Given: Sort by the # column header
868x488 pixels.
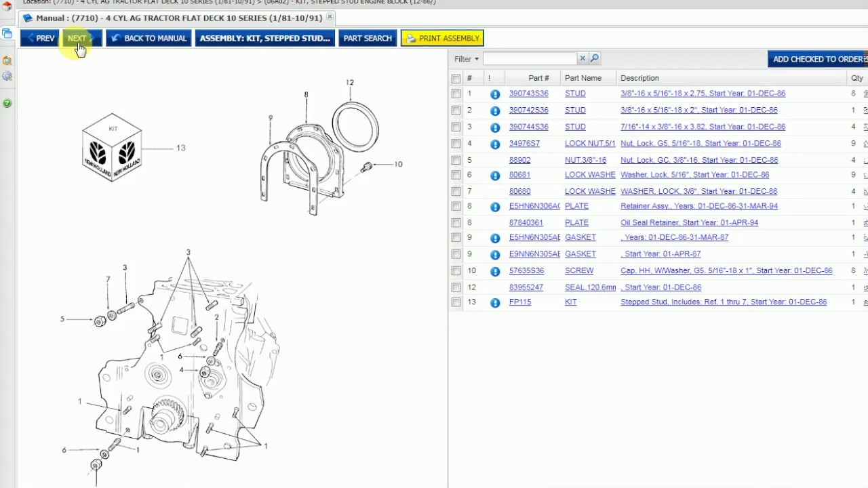Looking at the screenshot, I should [x=469, y=78].
